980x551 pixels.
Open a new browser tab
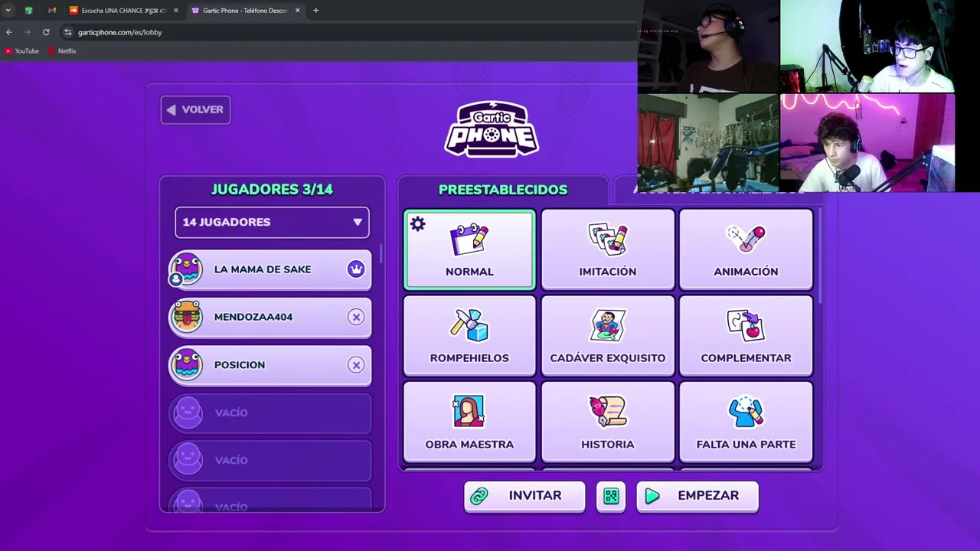pos(315,11)
